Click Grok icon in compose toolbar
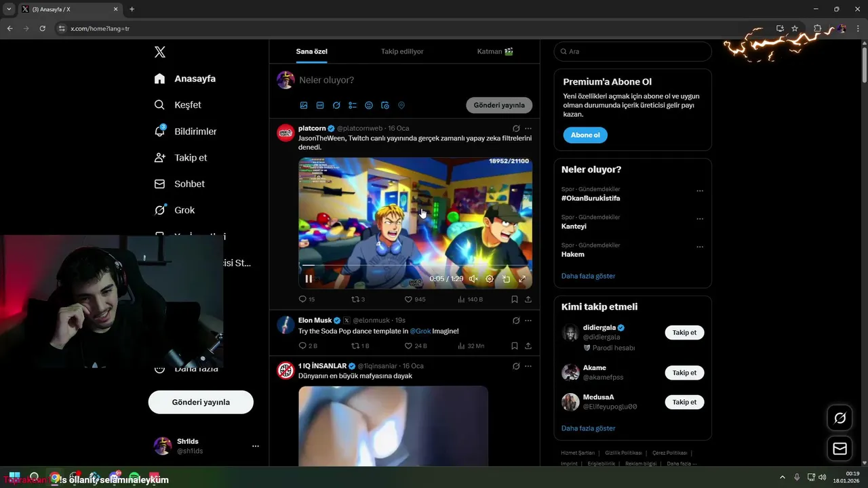868x488 pixels. 336,106
